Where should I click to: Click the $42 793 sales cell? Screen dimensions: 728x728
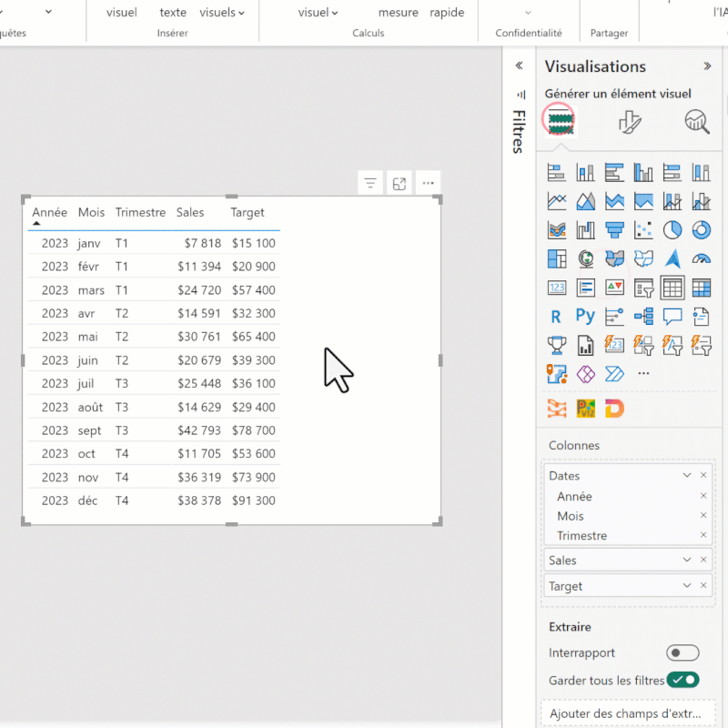click(198, 430)
